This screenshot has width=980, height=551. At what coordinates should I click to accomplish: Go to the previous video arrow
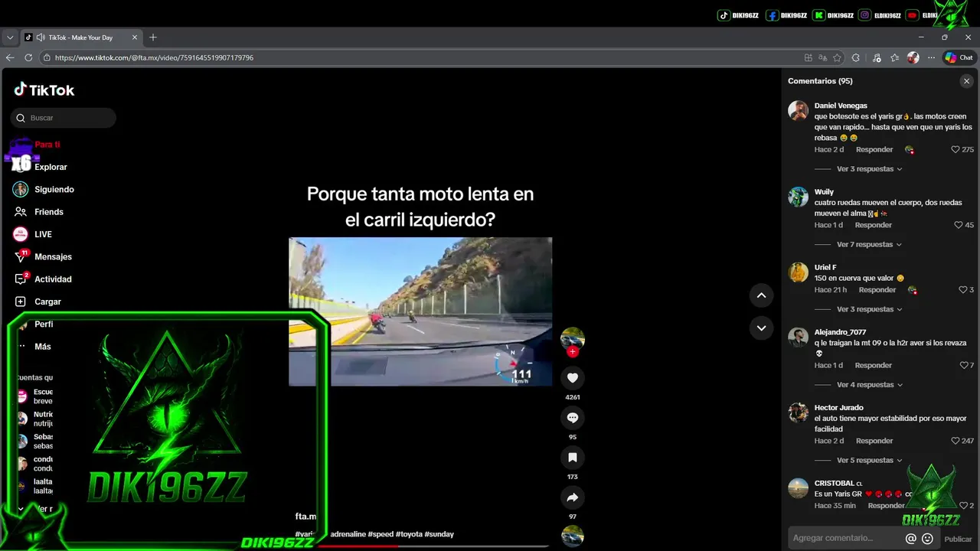[x=761, y=295]
